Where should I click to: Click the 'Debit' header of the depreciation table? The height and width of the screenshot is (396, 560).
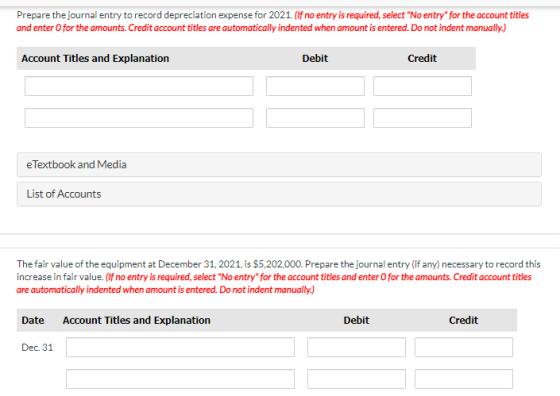click(315, 58)
